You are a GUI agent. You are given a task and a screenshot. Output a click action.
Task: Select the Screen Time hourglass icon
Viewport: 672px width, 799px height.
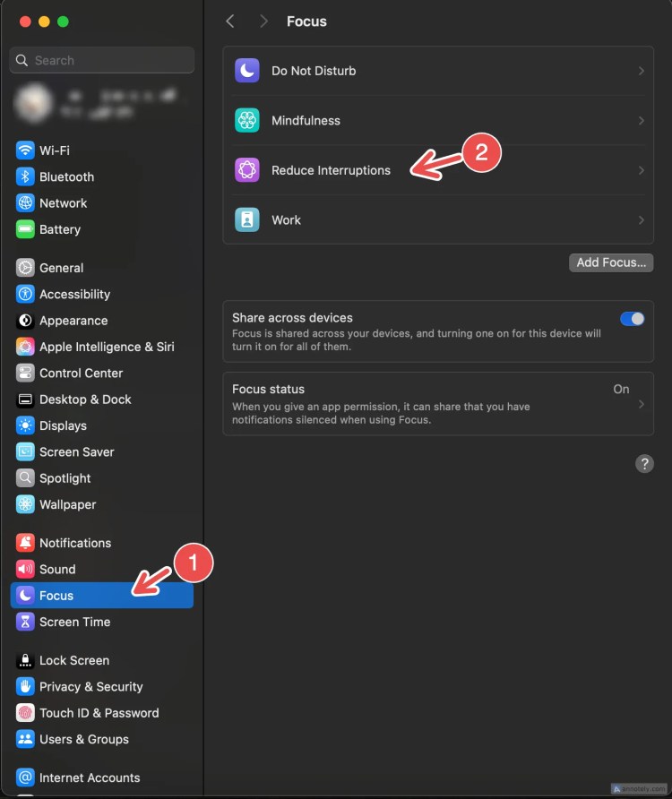[25, 622]
